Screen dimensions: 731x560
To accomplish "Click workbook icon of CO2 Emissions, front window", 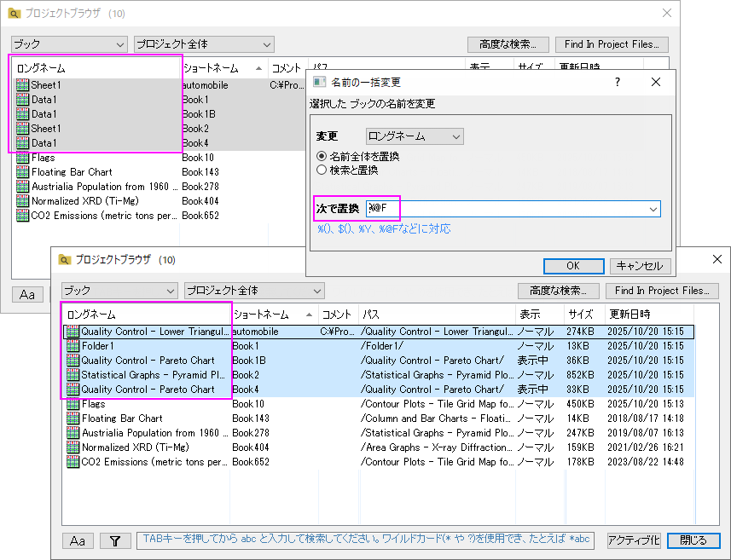I will pyautogui.click(x=73, y=462).
